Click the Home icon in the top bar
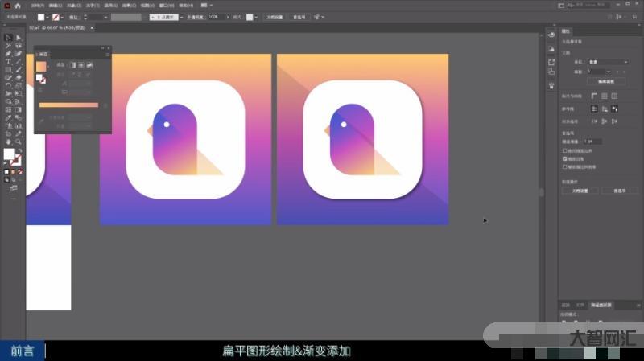The height and width of the screenshot is (361, 644). pyautogui.click(x=17, y=6)
